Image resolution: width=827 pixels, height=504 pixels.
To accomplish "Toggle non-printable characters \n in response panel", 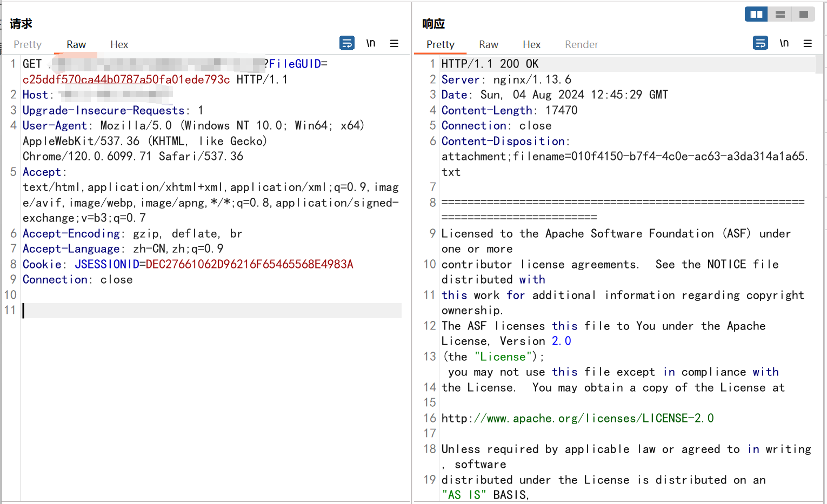I will click(784, 43).
